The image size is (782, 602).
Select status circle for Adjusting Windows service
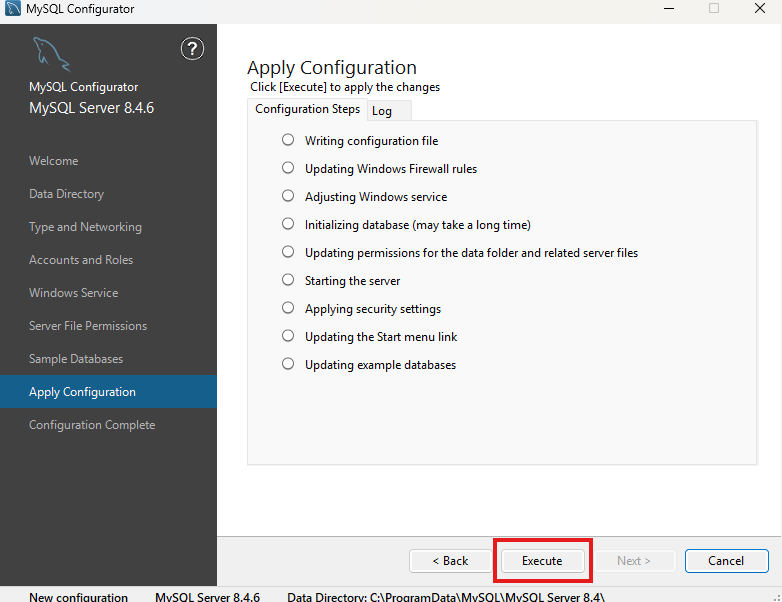(288, 196)
